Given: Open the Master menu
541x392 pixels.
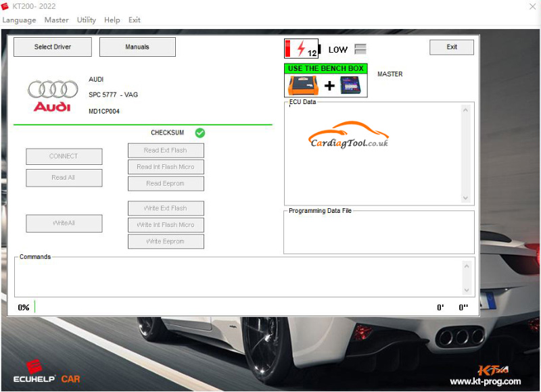Looking at the screenshot, I should click(x=56, y=20).
